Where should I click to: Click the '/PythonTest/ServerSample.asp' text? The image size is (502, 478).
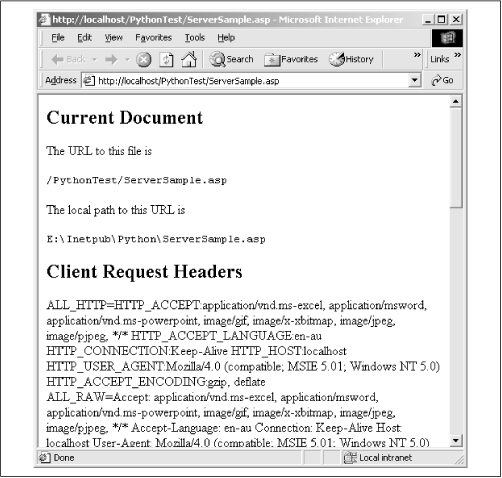(137, 180)
